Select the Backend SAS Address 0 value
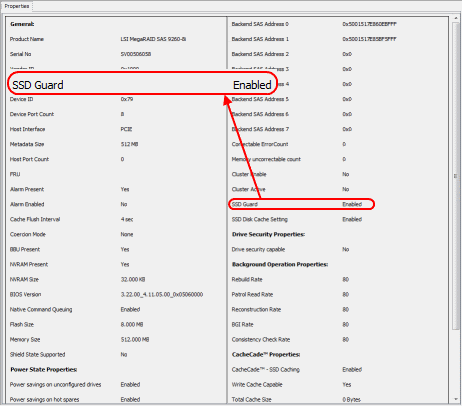The width and height of the screenshot is (462, 406). point(369,24)
